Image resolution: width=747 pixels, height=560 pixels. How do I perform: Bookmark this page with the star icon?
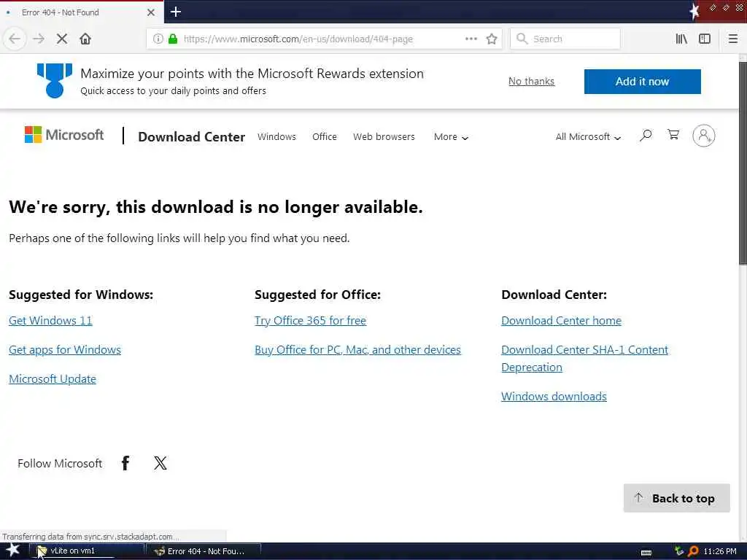click(492, 39)
